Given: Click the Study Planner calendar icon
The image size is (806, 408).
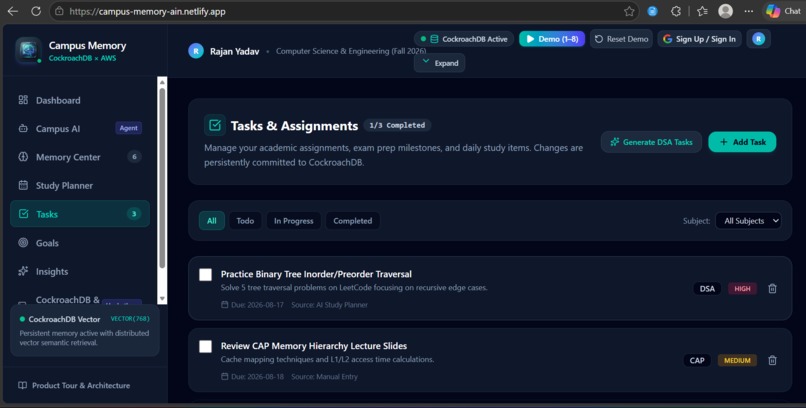Looking at the screenshot, I should (23, 186).
